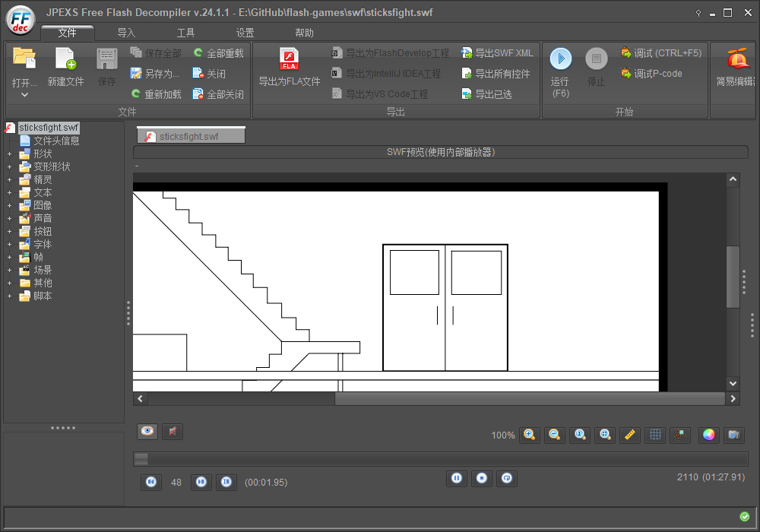The width and height of the screenshot is (760, 532).
Task: Click the 导出为FLA文件 export icon
Action: pyautogui.click(x=290, y=59)
